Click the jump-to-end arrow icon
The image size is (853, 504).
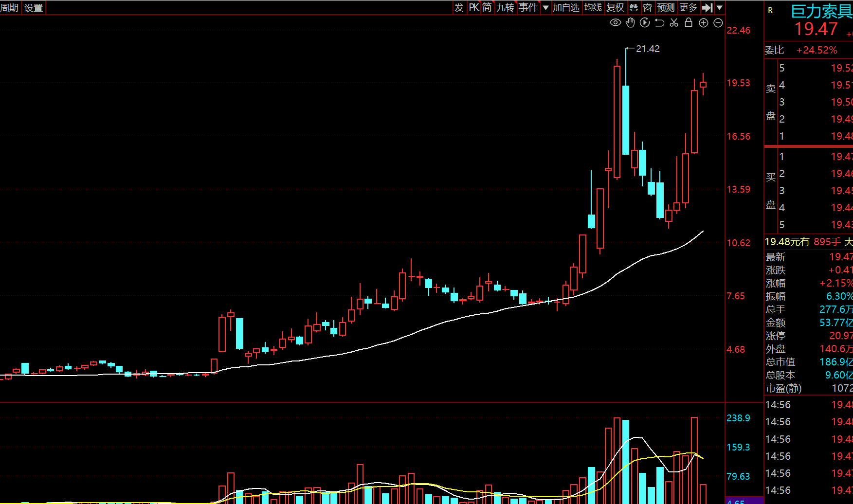click(x=707, y=8)
